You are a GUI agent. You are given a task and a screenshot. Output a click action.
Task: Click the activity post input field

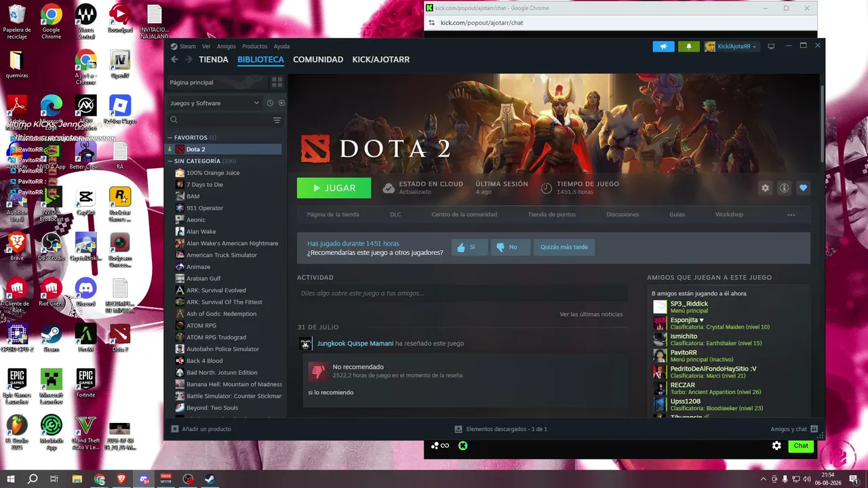(462, 293)
